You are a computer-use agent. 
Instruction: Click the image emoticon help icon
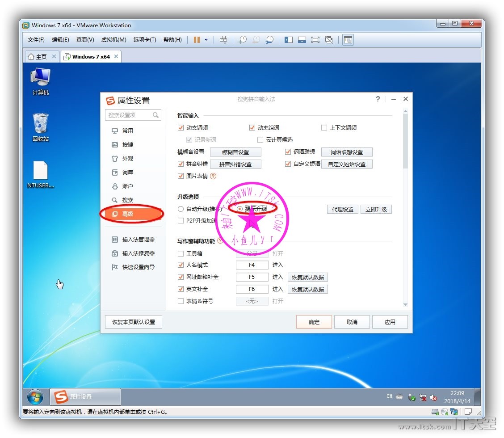[x=213, y=176]
